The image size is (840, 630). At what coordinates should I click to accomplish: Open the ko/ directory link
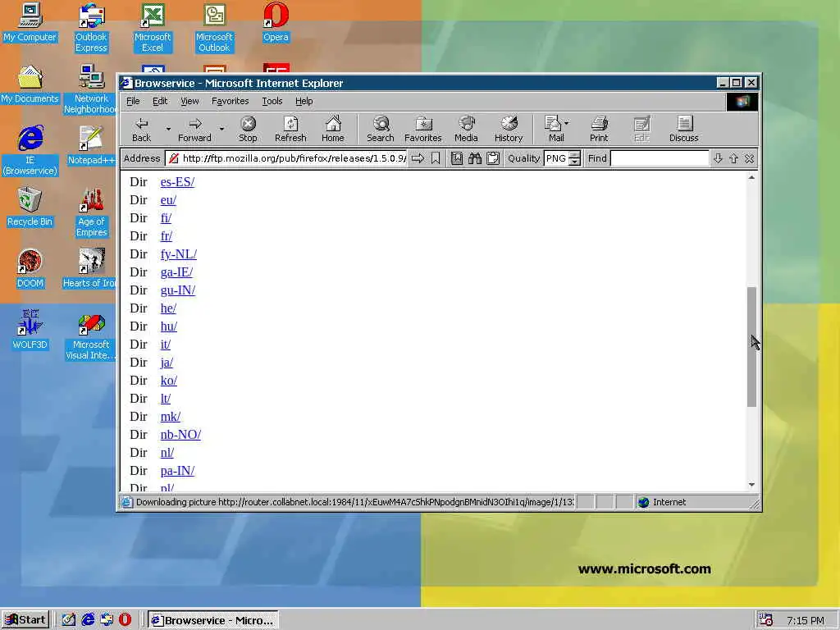169,381
